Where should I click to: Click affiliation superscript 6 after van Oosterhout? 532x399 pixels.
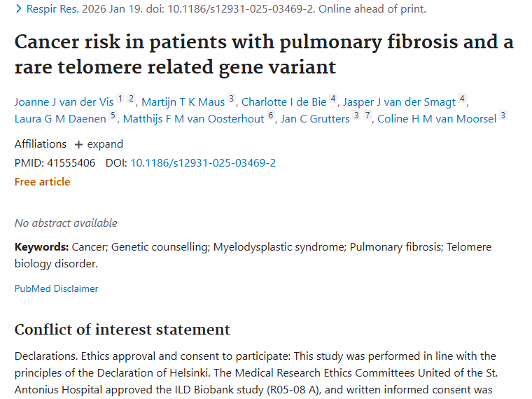point(271,115)
